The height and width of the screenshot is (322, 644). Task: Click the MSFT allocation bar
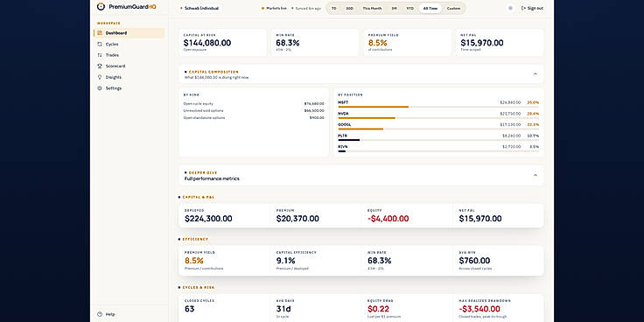pos(438,107)
